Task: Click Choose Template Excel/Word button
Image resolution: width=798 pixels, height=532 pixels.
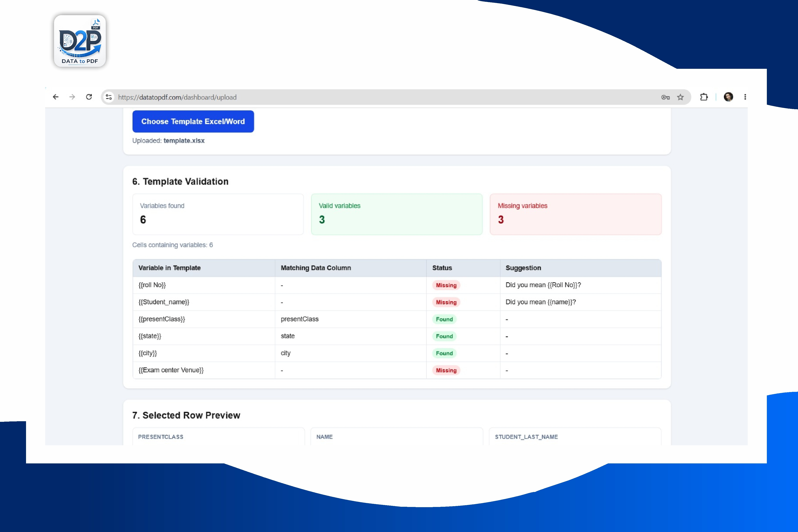Action: click(193, 121)
